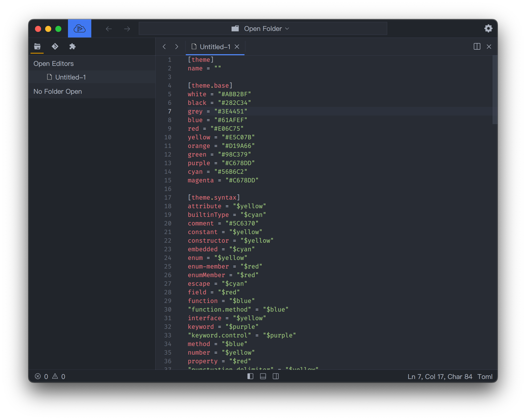Viewport: 526px width, 420px height.
Task: Open the extensions puzzle-piece panel
Action: tap(73, 46)
